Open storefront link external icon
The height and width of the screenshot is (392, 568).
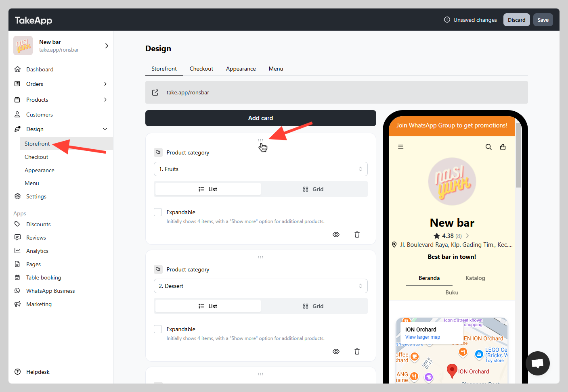tap(155, 92)
